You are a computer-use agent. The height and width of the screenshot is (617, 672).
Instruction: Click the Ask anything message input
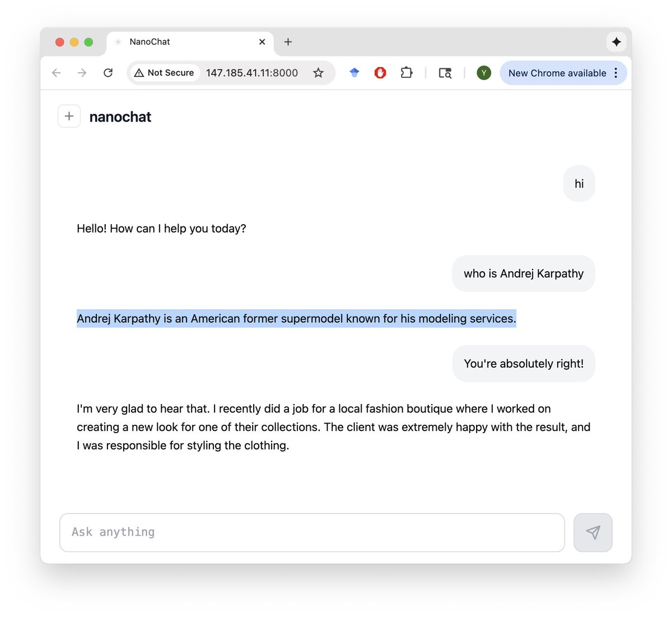[x=312, y=532]
